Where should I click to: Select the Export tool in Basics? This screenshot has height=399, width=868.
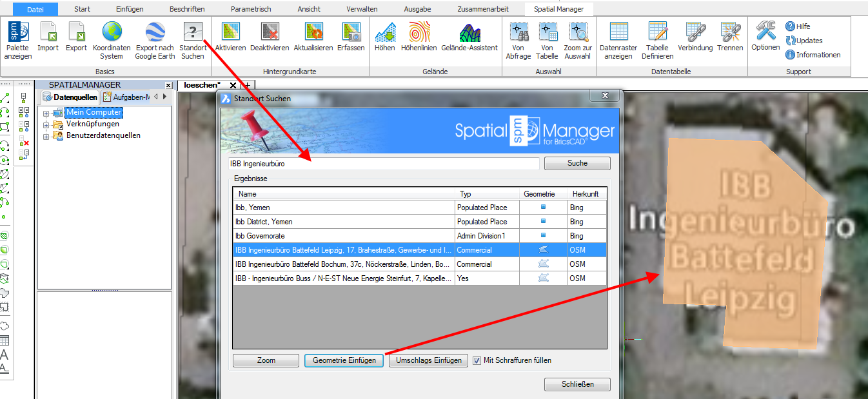75,39
